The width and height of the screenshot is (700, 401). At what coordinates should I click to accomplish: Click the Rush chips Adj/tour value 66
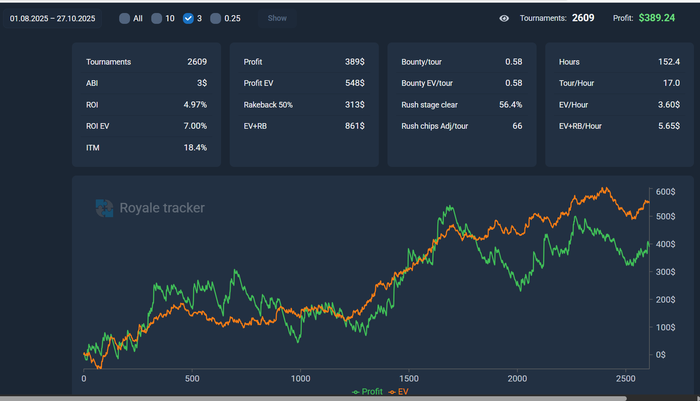pos(517,126)
